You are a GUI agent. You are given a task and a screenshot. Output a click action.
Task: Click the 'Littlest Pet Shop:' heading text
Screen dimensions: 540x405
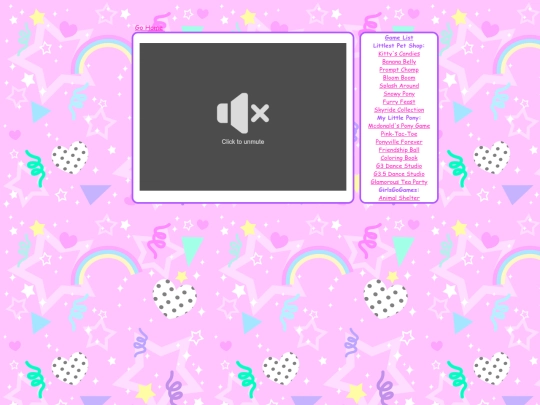[x=399, y=45]
